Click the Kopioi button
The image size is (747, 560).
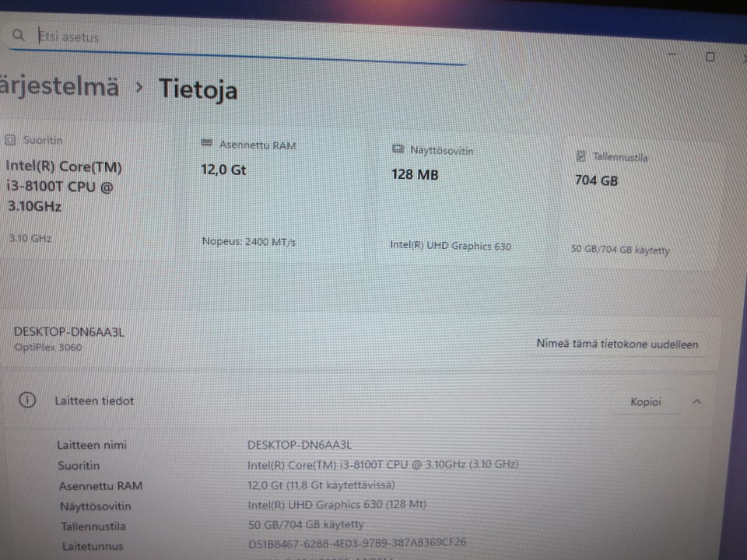tap(646, 401)
